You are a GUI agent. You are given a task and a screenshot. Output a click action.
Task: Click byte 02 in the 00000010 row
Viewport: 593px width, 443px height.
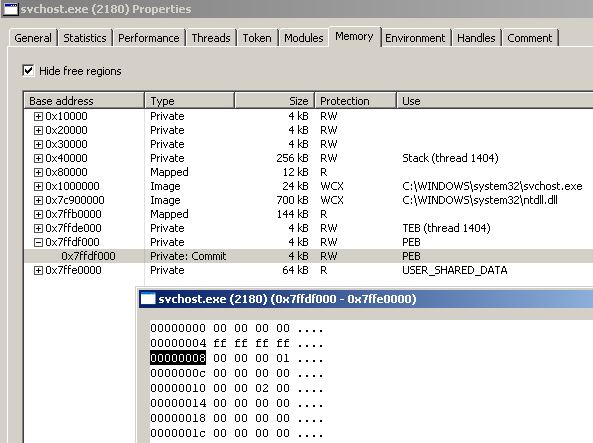pyautogui.click(x=262, y=388)
